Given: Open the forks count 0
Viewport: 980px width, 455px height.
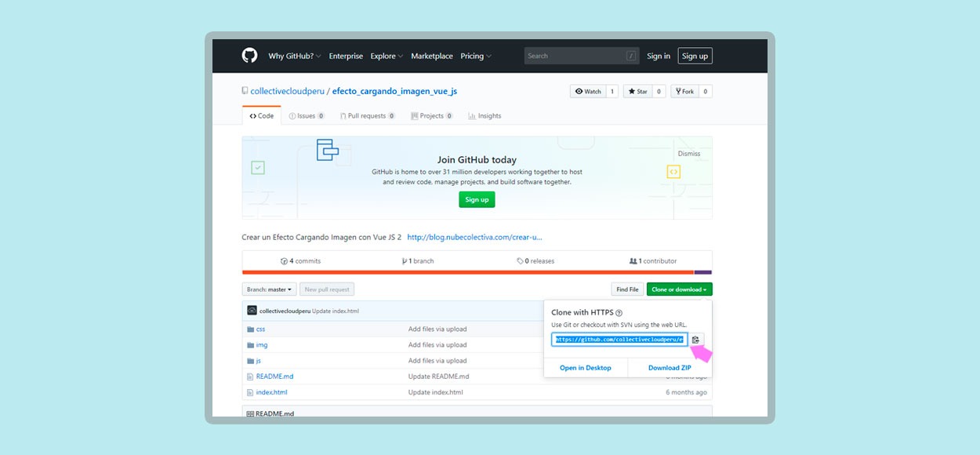Looking at the screenshot, I should tap(705, 91).
